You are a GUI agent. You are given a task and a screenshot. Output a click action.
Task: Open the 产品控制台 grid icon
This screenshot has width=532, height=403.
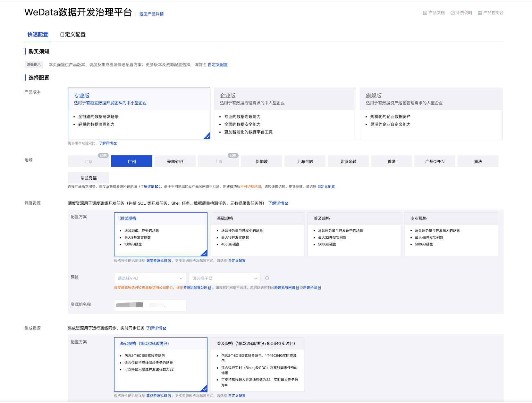(480, 13)
